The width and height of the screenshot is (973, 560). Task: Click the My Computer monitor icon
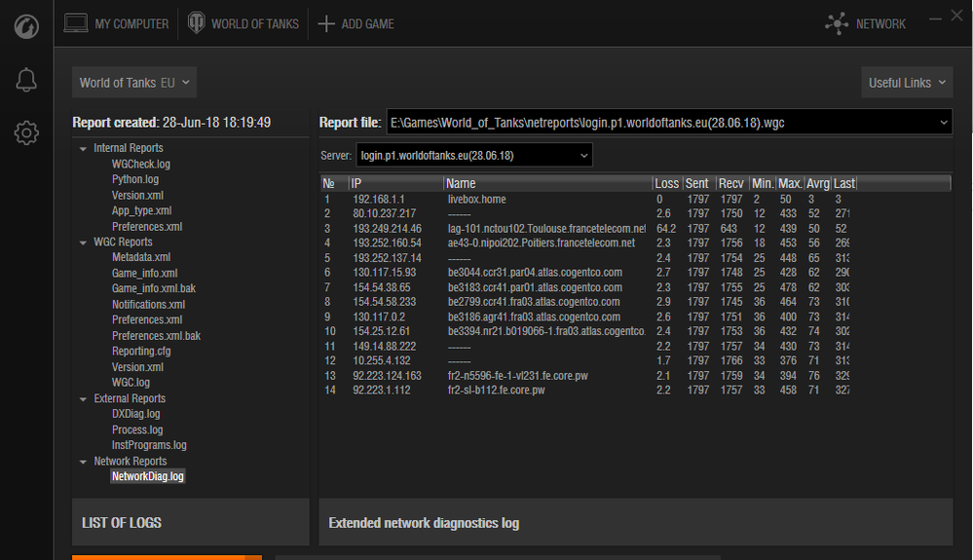76,23
